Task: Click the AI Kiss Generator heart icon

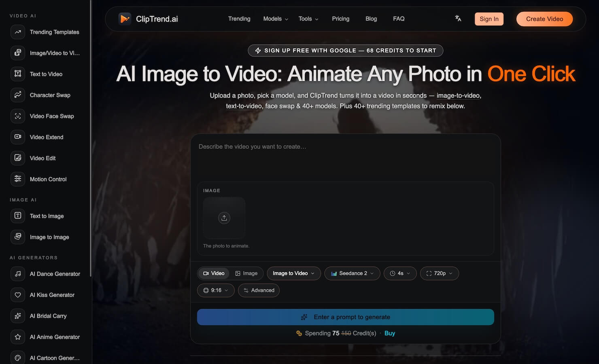Action: coord(18,295)
